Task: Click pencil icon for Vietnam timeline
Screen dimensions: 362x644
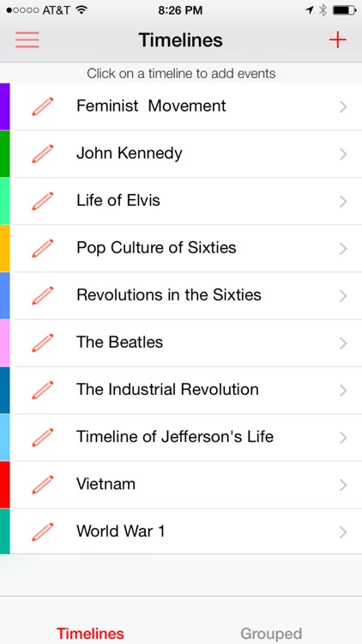Action: [43, 484]
